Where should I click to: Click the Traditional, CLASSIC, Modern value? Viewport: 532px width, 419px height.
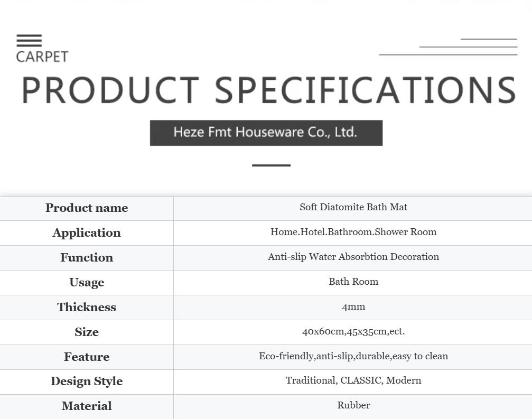point(353,380)
